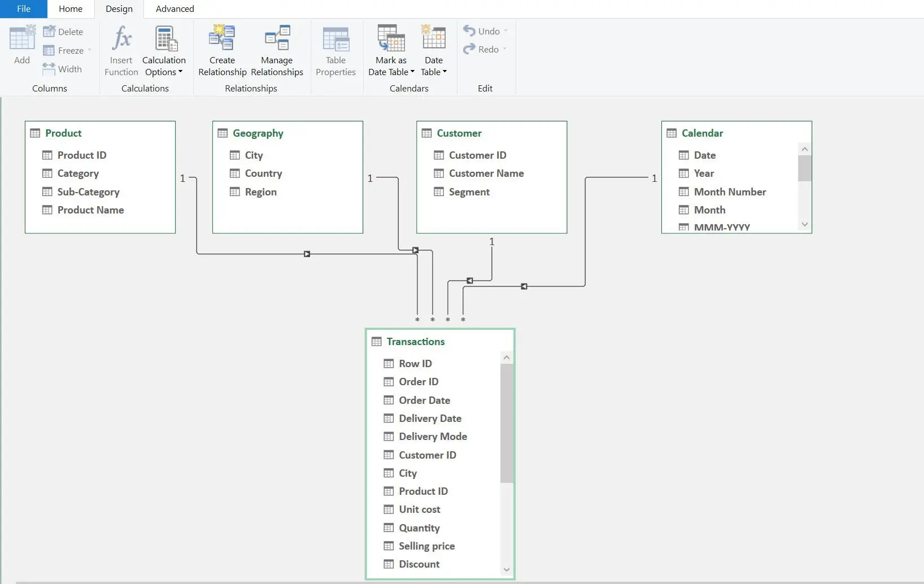The height and width of the screenshot is (584, 924).
Task: Switch to the Advanced tab
Action: [x=175, y=9]
